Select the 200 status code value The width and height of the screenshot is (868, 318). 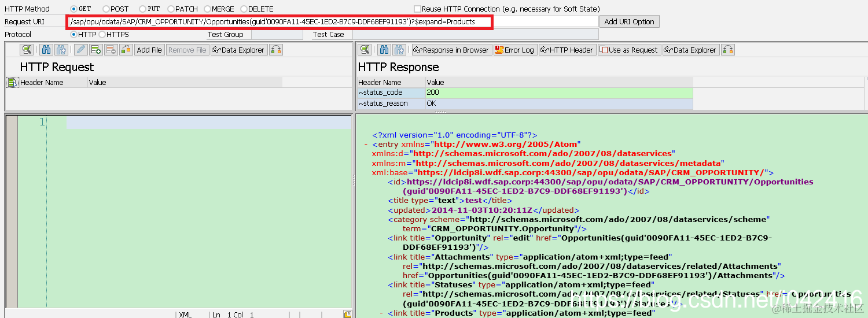pyautogui.click(x=559, y=93)
